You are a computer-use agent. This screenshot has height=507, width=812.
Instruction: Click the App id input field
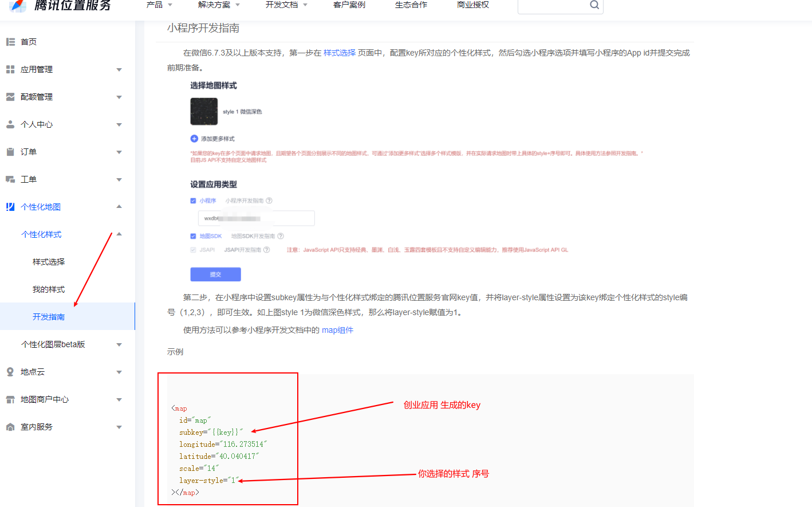click(256, 218)
